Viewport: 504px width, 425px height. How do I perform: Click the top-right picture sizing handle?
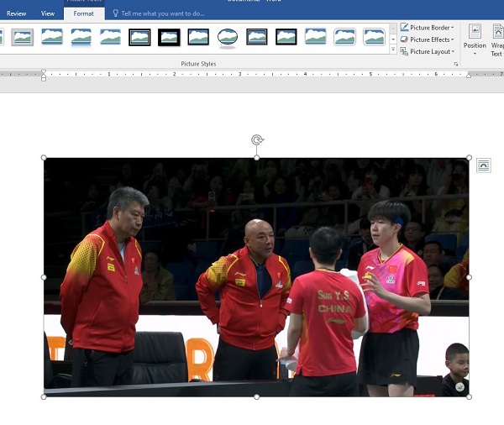pyautogui.click(x=469, y=158)
